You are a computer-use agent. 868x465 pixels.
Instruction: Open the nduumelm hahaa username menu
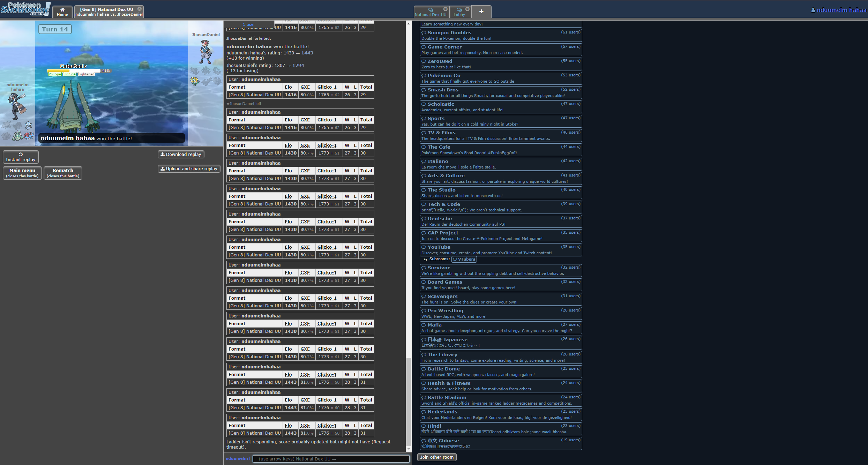click(x=839, y=10)
